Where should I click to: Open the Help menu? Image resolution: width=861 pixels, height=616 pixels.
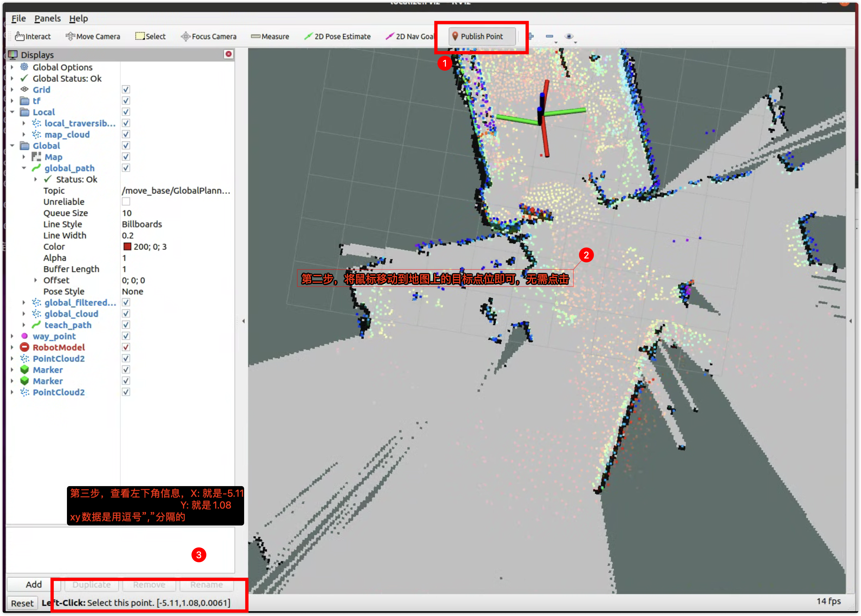[78, 18]
